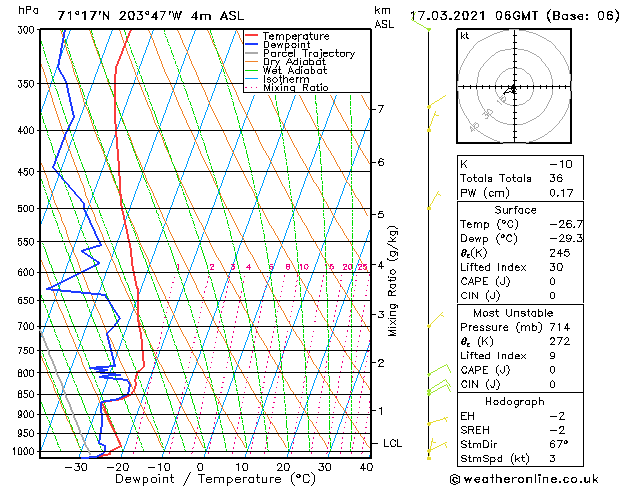Click the vertical 'Mixing Ratio (g/kg)' axis title
Viewport: 629px width, 486px height.
[x=392, y=281]
